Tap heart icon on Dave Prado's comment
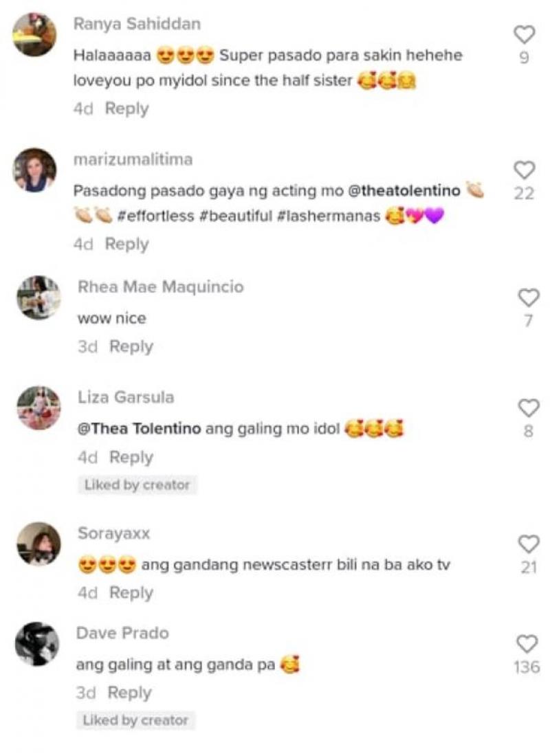The width and height of the screenshot is (550, 756). pyautogui.click(x=527, y=644)
